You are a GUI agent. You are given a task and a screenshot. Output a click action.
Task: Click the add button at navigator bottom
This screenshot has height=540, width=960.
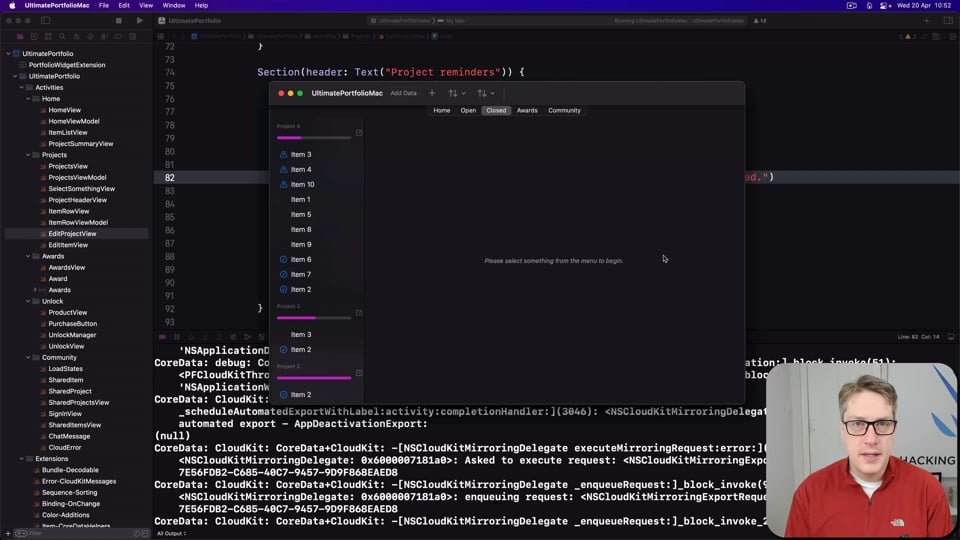click(8, 534)
